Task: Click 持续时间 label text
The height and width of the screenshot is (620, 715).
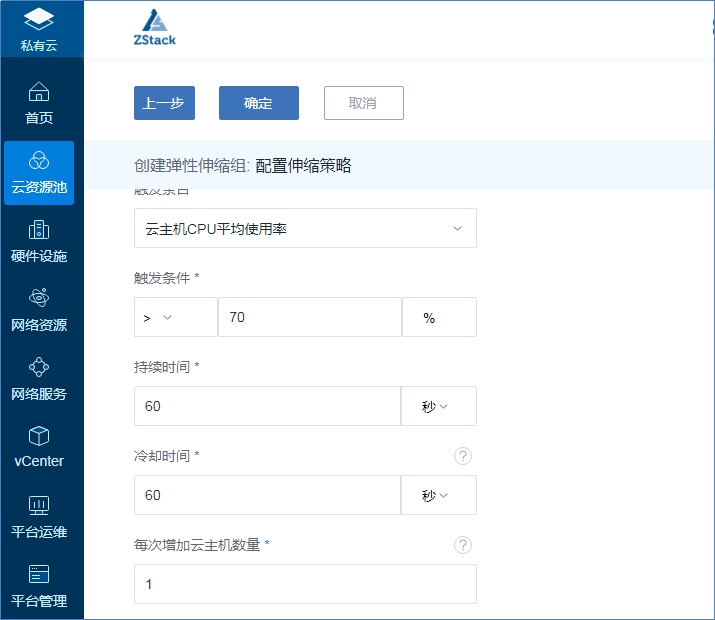Action: [162, 367]
